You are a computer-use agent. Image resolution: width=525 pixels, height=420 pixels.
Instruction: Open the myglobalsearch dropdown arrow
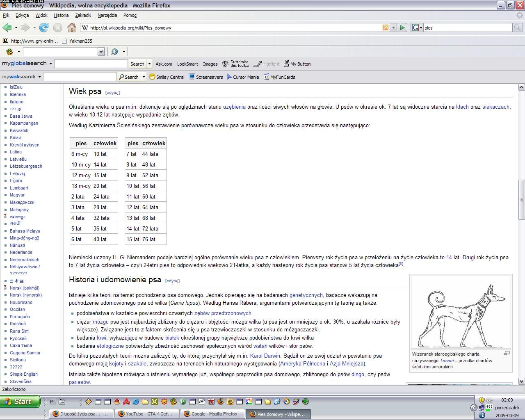50,64
